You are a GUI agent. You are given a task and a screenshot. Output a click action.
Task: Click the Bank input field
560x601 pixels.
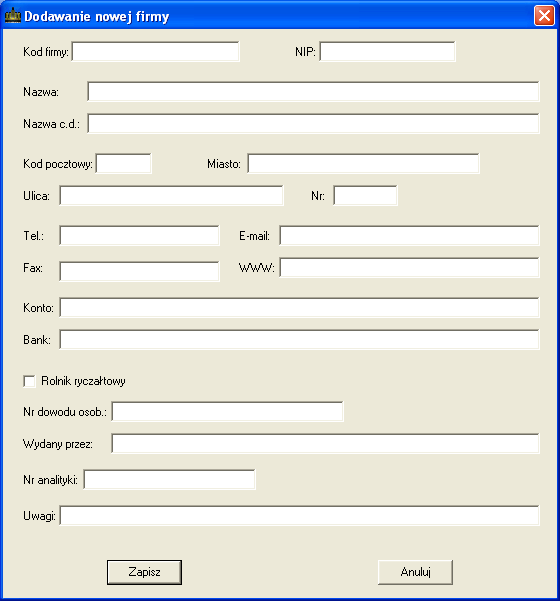click(x=299, y=339)
